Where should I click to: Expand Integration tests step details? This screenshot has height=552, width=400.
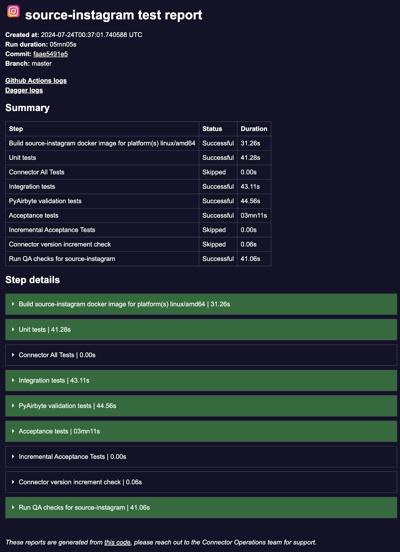click(x=201, y=380)
